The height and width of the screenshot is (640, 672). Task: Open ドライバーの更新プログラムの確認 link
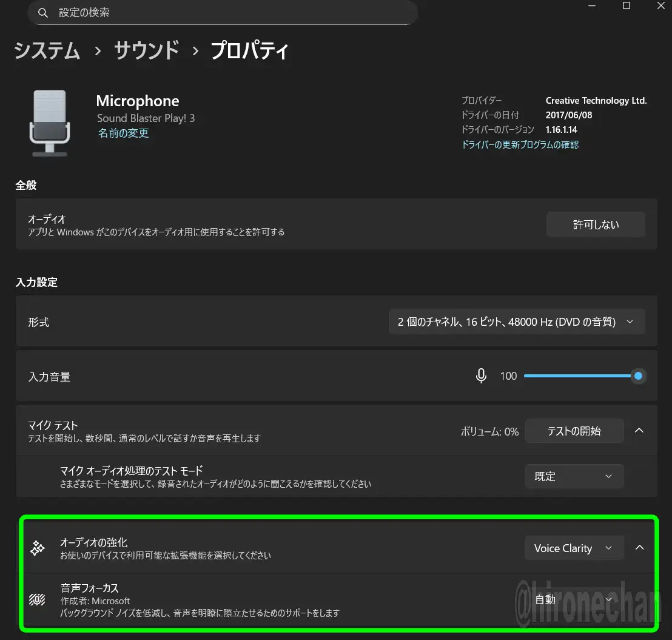click(x=520, y=144)
